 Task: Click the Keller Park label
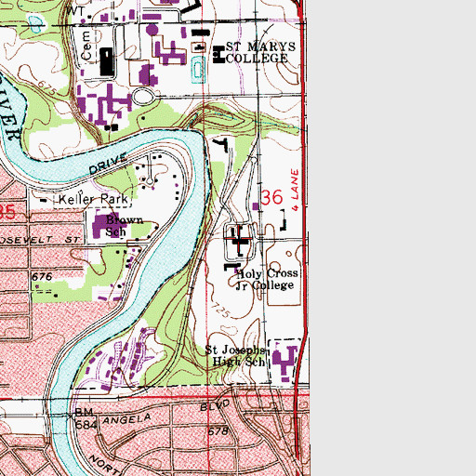pyautogui.click(x=93, y=199)
